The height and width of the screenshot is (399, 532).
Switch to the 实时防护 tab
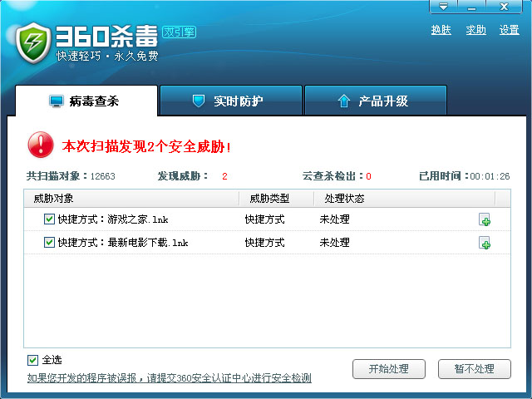(231, 101)
